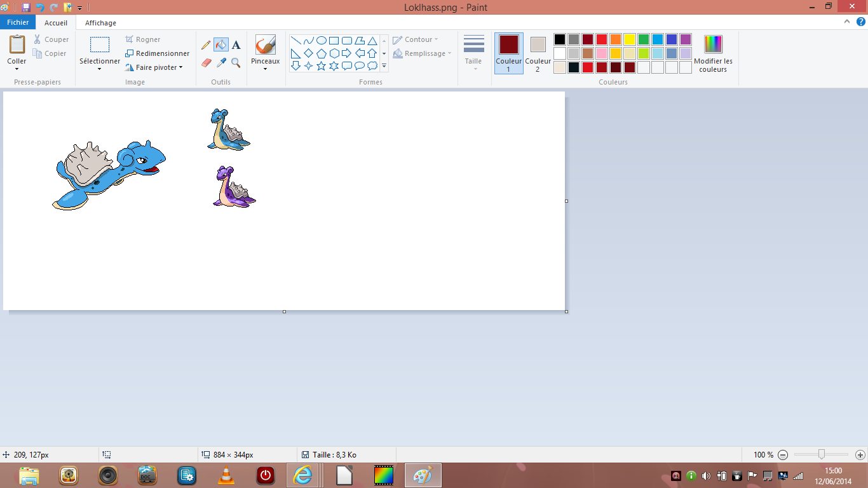Open VLC media player from taskbar
The image size is (868, 488).
tap(226, 475)
